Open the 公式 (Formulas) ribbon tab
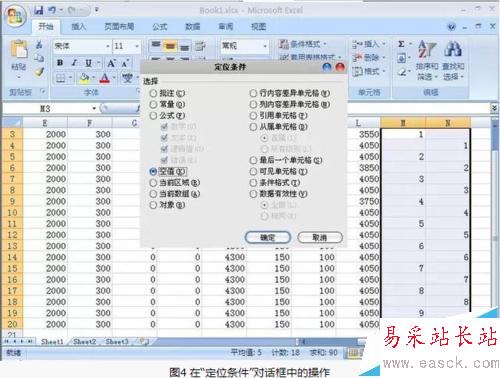This screenshot has height=378, width=500. (x=160, y=26)
